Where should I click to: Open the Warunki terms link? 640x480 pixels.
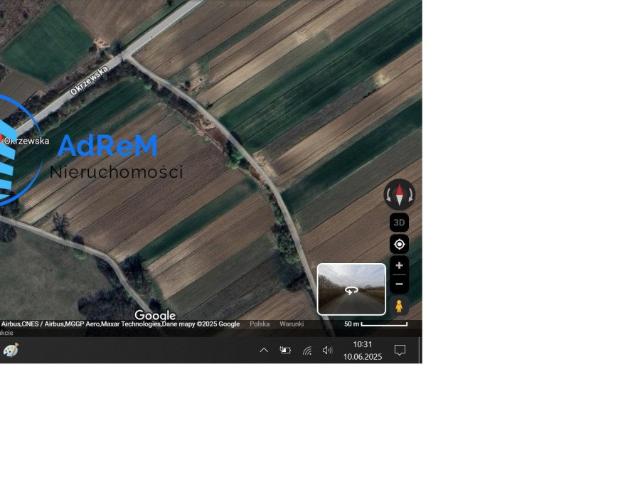(291, 324)
